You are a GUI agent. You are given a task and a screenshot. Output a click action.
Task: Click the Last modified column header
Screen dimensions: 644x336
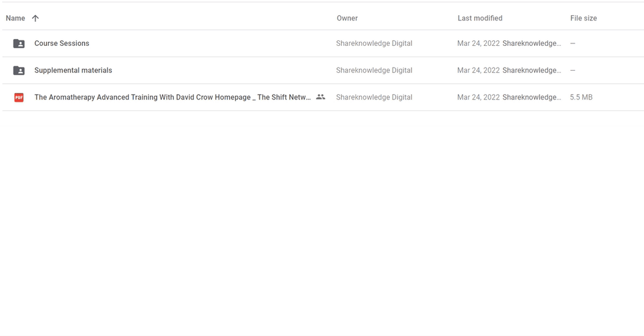click(x=480, y=18)
